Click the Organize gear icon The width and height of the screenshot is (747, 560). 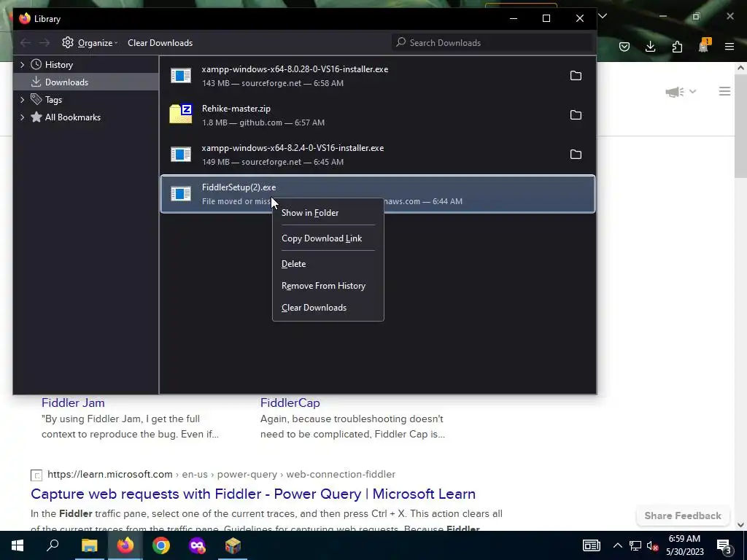(x=68, y=43)
